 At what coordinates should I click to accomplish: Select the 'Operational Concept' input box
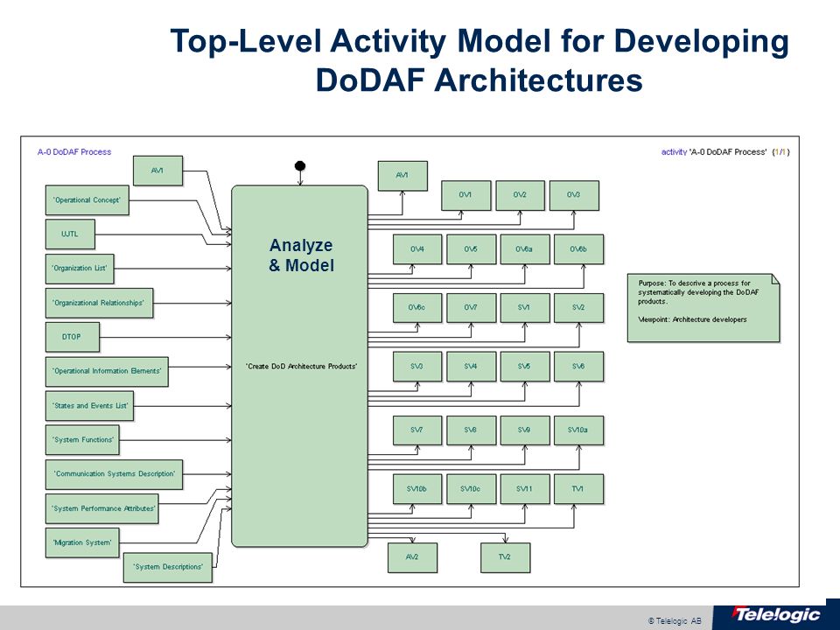(87, 200)
